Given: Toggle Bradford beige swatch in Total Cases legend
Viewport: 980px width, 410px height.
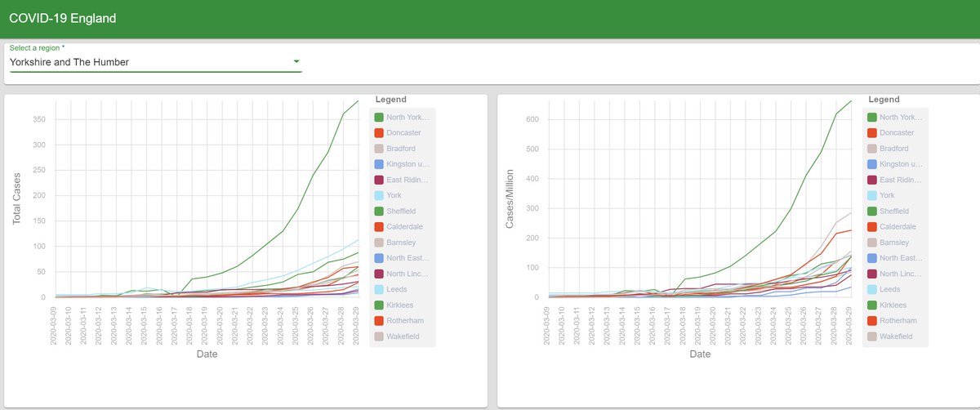Looking at the screenshot, I should (379, 149).
